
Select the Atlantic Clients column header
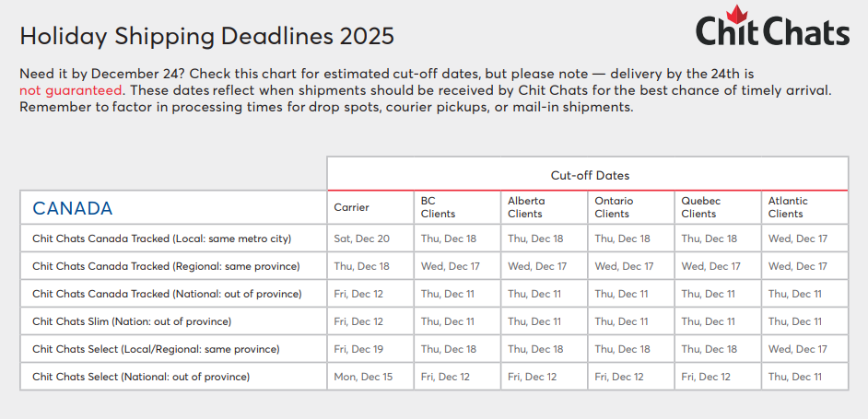coord(787,207)
